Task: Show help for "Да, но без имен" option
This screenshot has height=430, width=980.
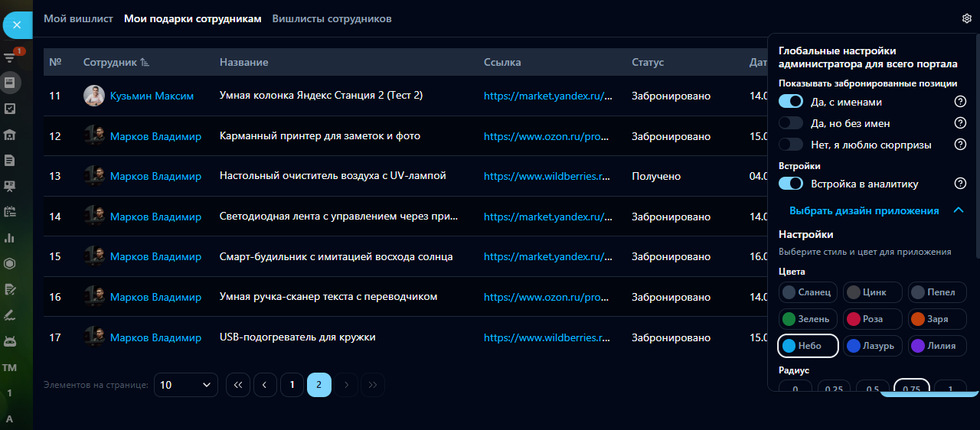Action: click(960, 123)
